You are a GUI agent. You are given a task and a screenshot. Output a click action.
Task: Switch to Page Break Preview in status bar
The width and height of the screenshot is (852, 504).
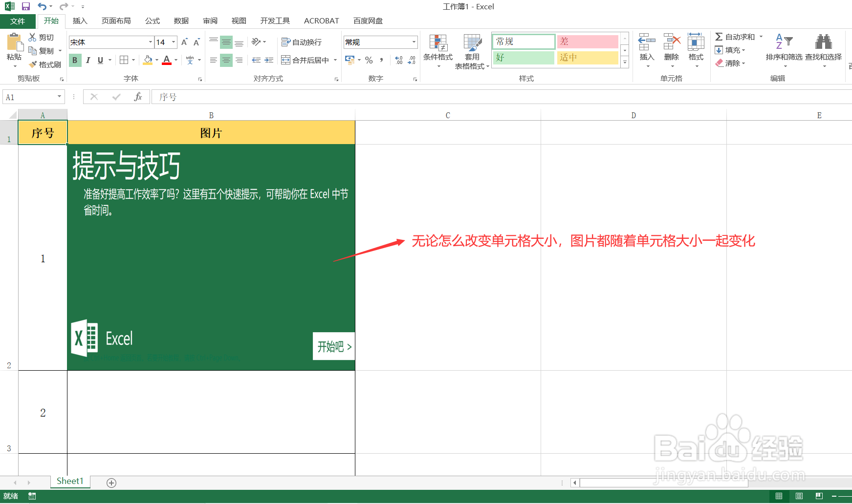click(819, 496)
